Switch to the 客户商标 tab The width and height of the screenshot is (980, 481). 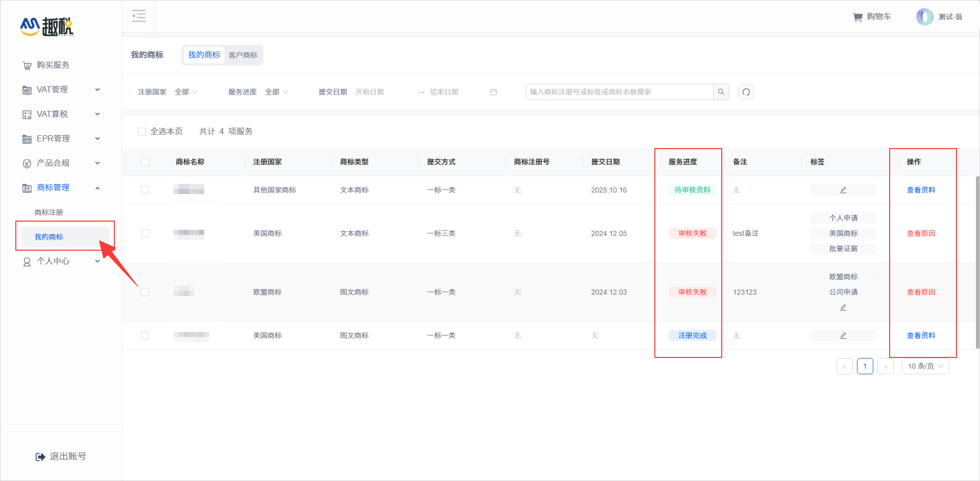[x=243, y=55]
